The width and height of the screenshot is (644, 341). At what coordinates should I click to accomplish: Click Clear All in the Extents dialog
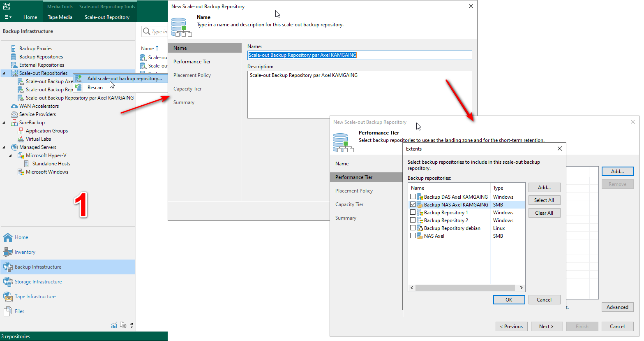[x=544, y=213]
